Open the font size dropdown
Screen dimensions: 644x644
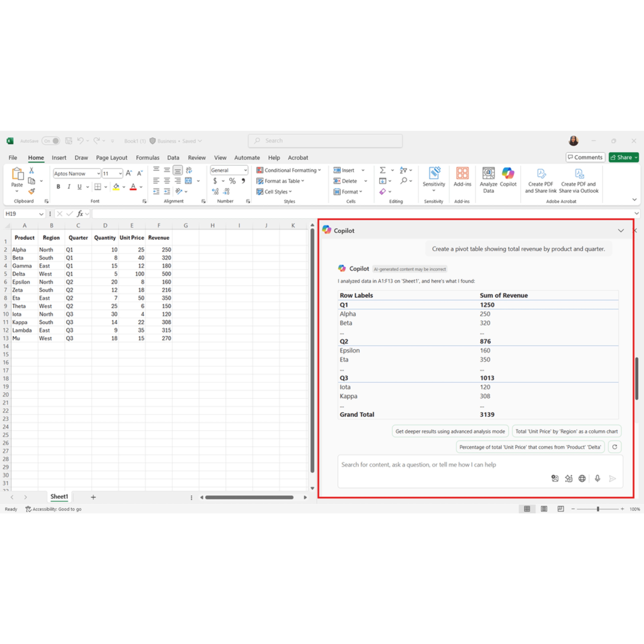click(120, 173)
